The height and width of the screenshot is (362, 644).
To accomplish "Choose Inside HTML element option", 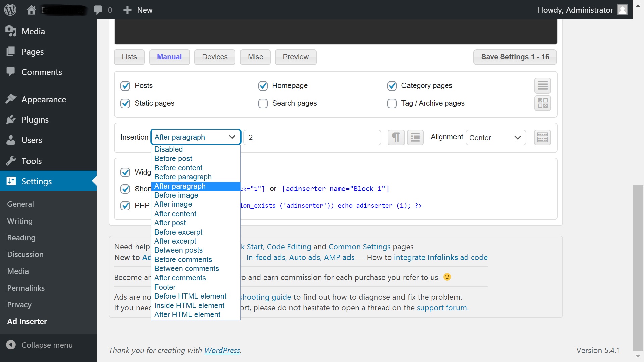I will [x=196, y=305].
